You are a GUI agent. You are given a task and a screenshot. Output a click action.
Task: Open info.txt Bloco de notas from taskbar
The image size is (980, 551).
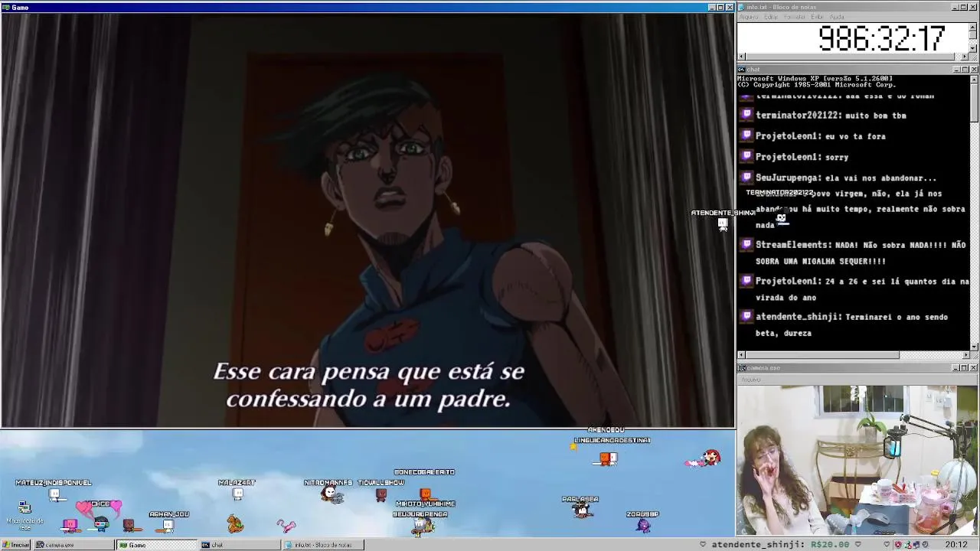coord(322,545)
